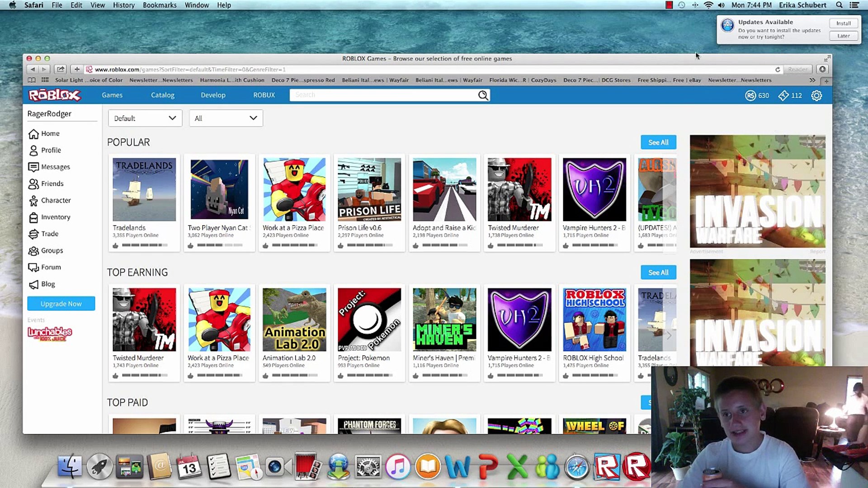Click See All for Popular games
This screenshot has height=488, width=868.
click(658, 142)
